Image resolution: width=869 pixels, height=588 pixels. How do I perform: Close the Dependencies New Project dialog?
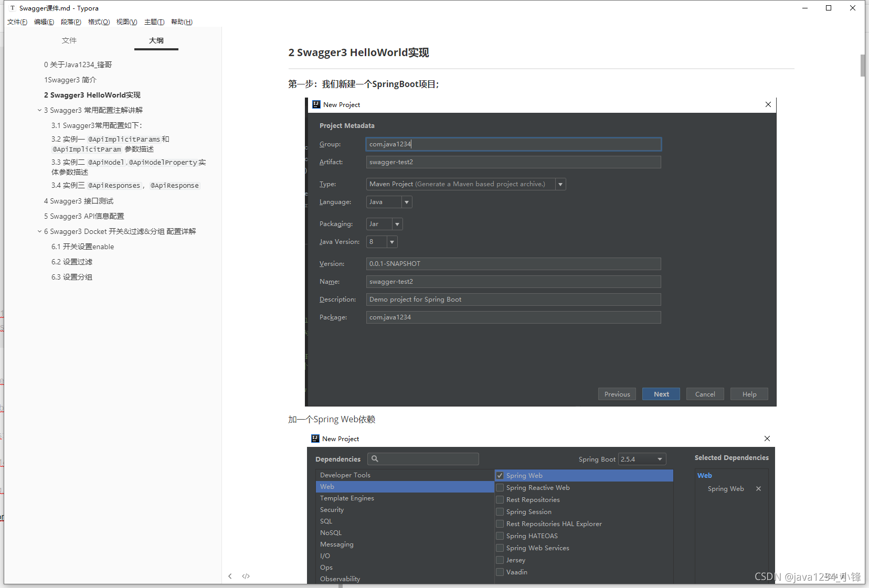(767, 439)
